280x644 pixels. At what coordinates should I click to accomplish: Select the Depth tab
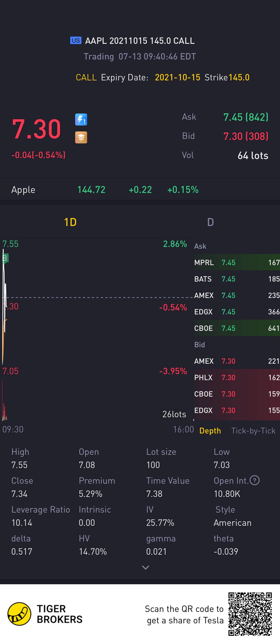210,431
